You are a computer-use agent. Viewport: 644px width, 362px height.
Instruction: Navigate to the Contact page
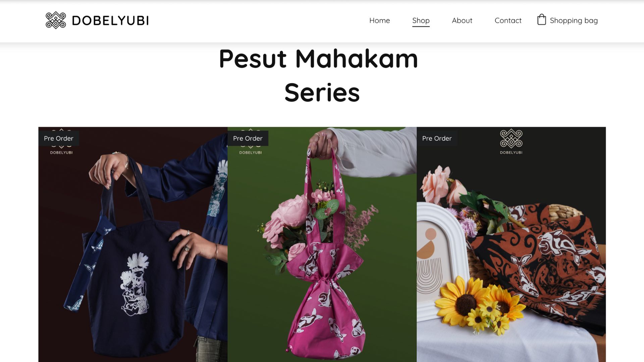point(508,20)
